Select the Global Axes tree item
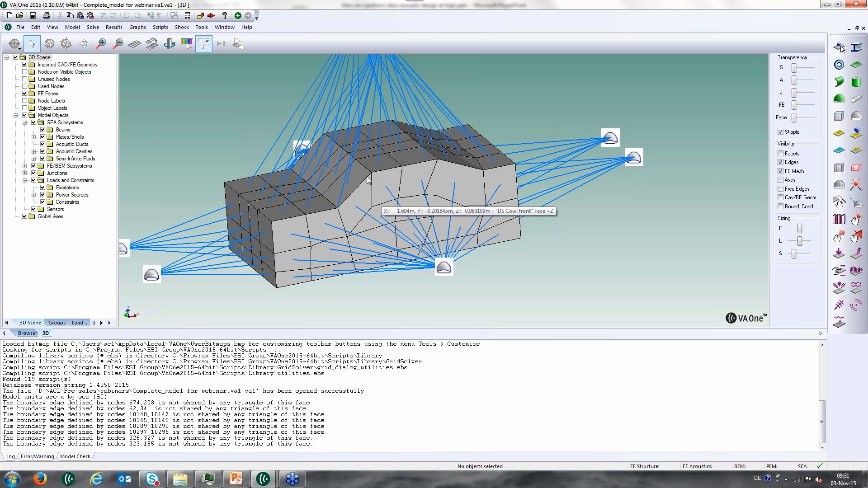Image resolution: width=868 pixels, height=488 pixels. click(x=50, y=216)
